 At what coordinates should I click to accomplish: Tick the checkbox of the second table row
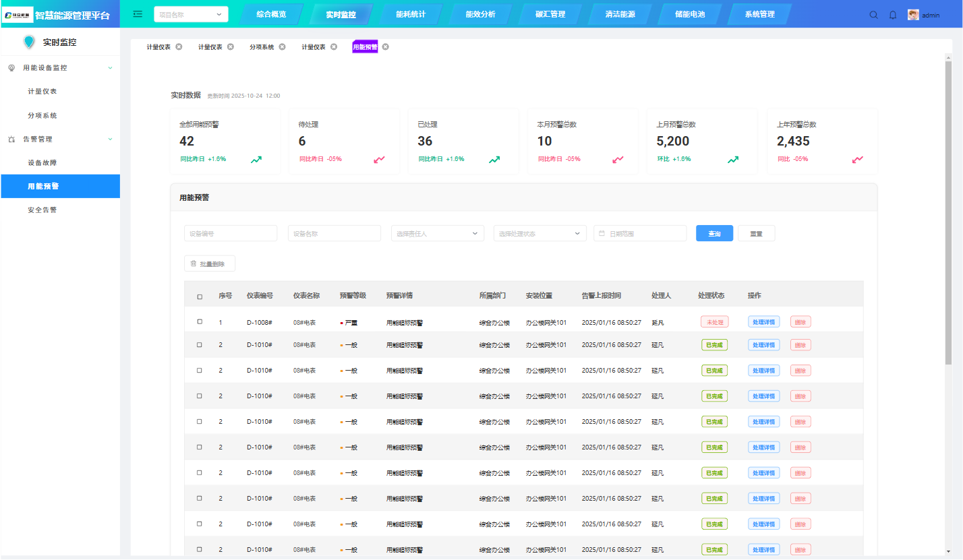200,345
